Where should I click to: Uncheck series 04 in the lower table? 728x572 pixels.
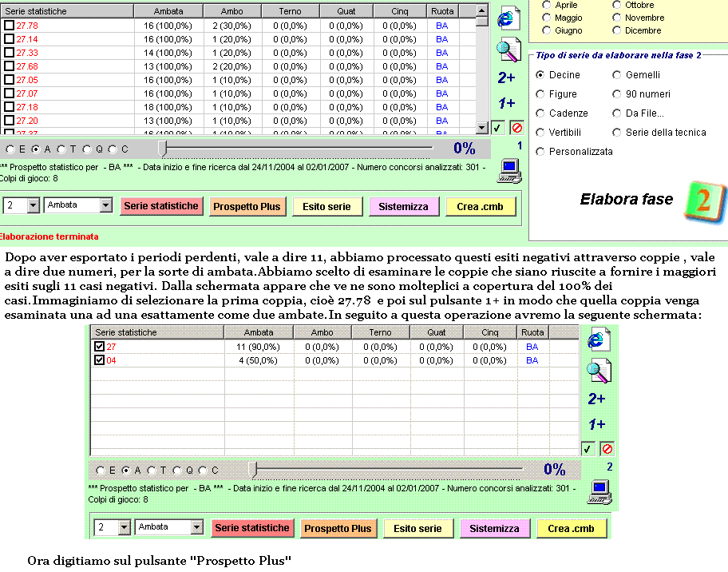click(x=99, y=359)
